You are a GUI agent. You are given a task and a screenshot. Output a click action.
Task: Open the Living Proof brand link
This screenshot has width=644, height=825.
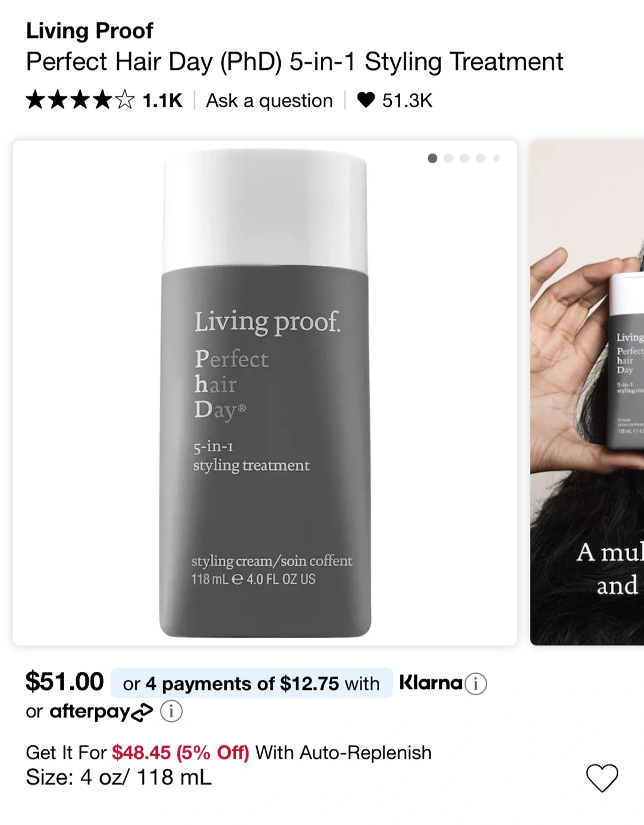tap(89, 30)
